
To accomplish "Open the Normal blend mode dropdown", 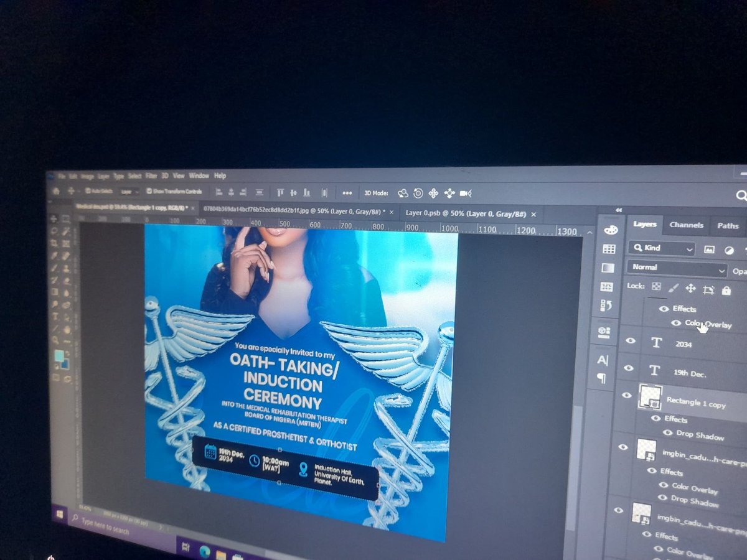I will click(x=677, y=269).
